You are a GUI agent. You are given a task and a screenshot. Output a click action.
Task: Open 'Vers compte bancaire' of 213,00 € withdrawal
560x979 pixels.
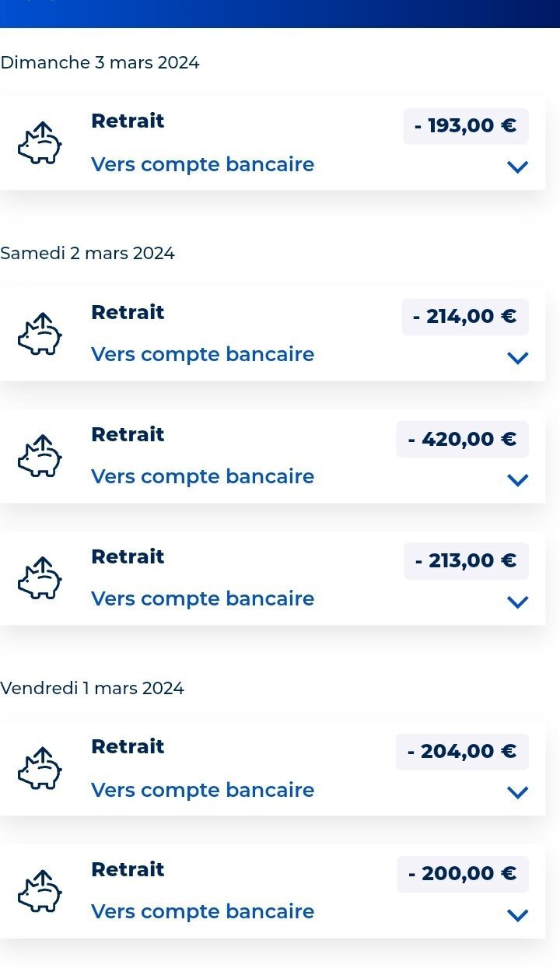(x=202, y=598)
